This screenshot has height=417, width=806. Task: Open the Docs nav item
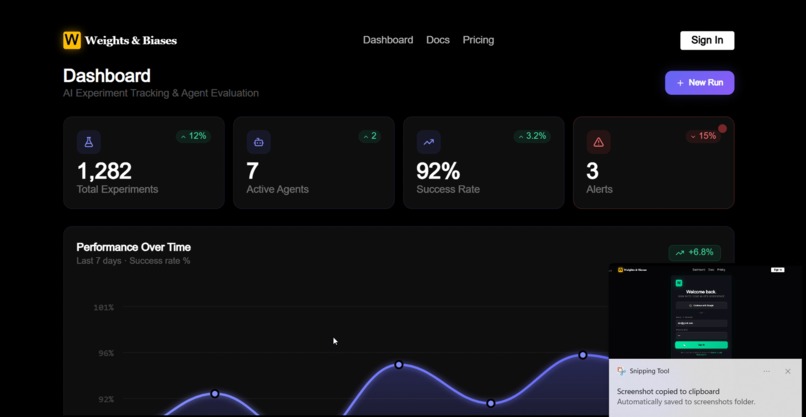tap(438, 40)
